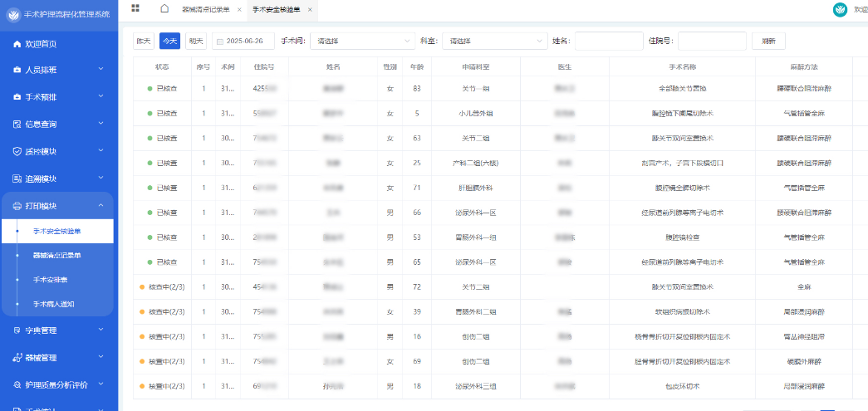Click the user avatar at the top right
This screenshot has height=411, width=868.
(841, 9)
